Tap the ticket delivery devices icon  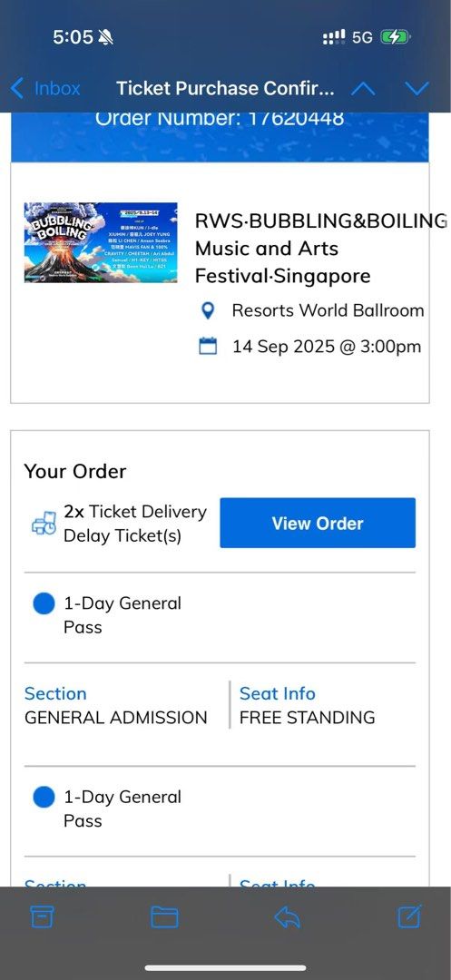pyautogui.click(x=44, y=524)
